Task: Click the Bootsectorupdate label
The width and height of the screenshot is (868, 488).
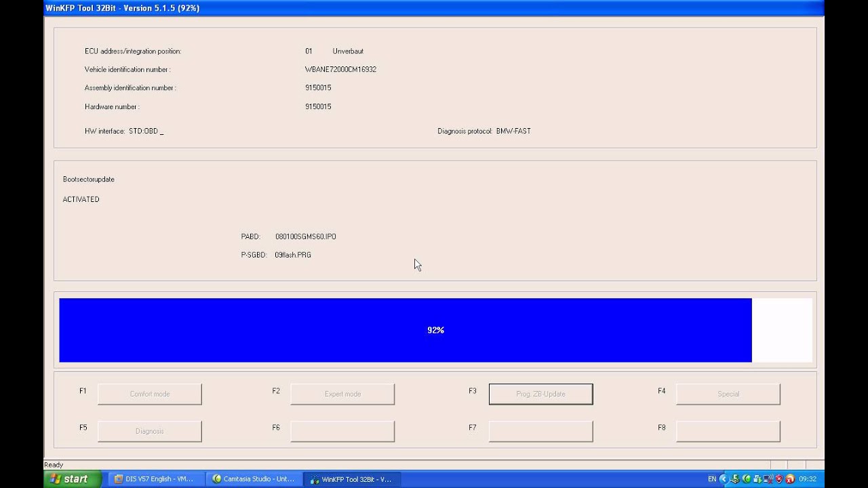Action: (89, 180)
